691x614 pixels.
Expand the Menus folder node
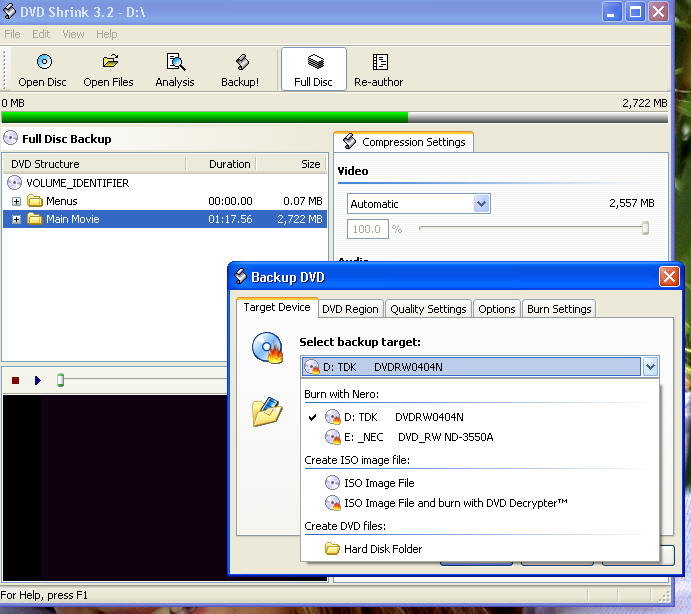(x=16, y=201)
